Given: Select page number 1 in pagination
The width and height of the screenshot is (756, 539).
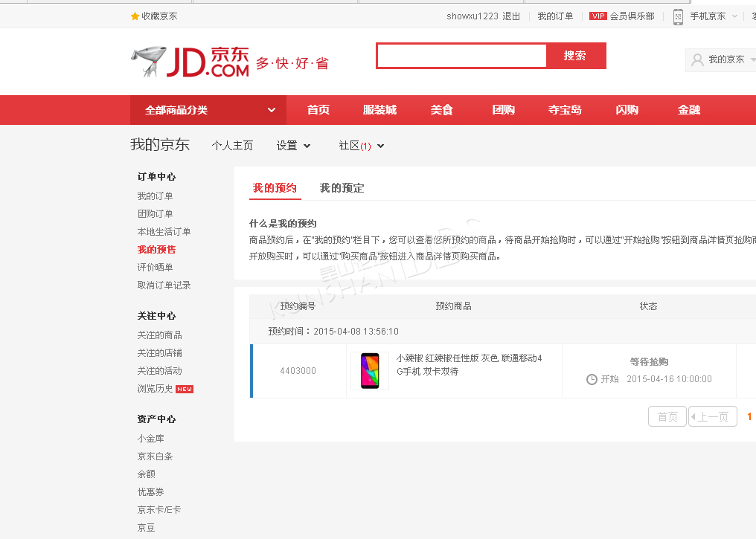Looking at the screenshot, I should tap(749, 416).
